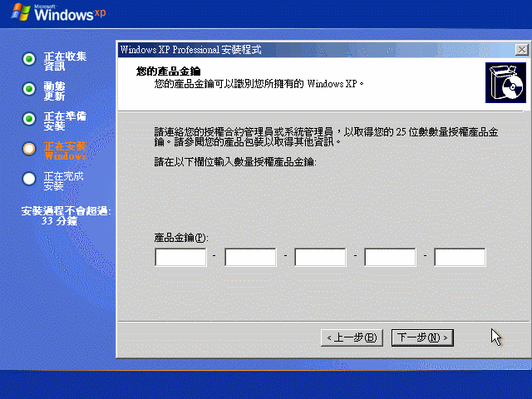Go back with 上一步(B) button
This screenshot has width=532, height=399.
[352, 337]
